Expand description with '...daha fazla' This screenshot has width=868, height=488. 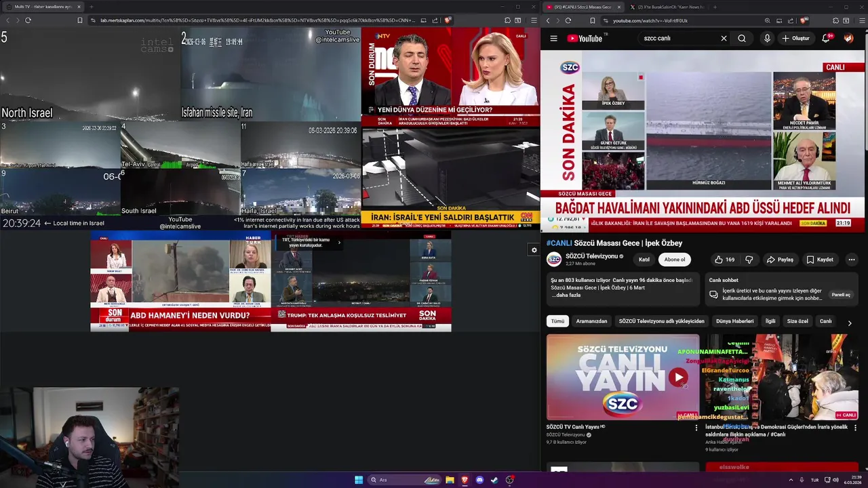pos(565,295)
